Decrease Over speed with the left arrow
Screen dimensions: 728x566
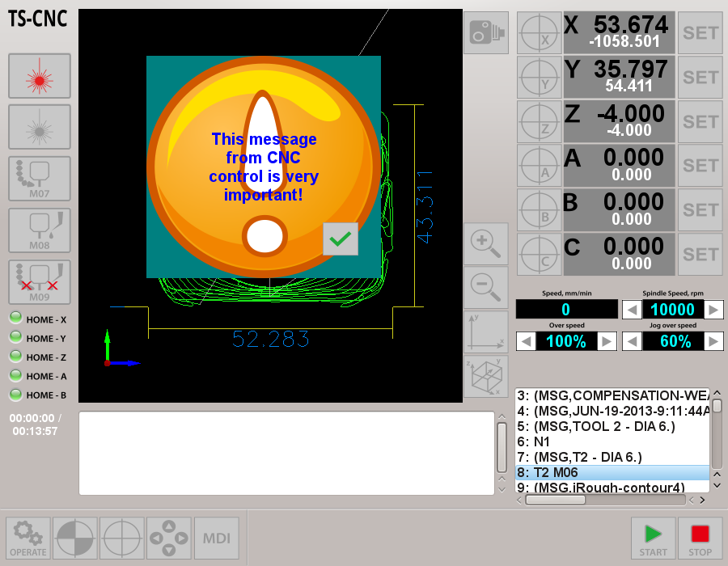(526, 341)
